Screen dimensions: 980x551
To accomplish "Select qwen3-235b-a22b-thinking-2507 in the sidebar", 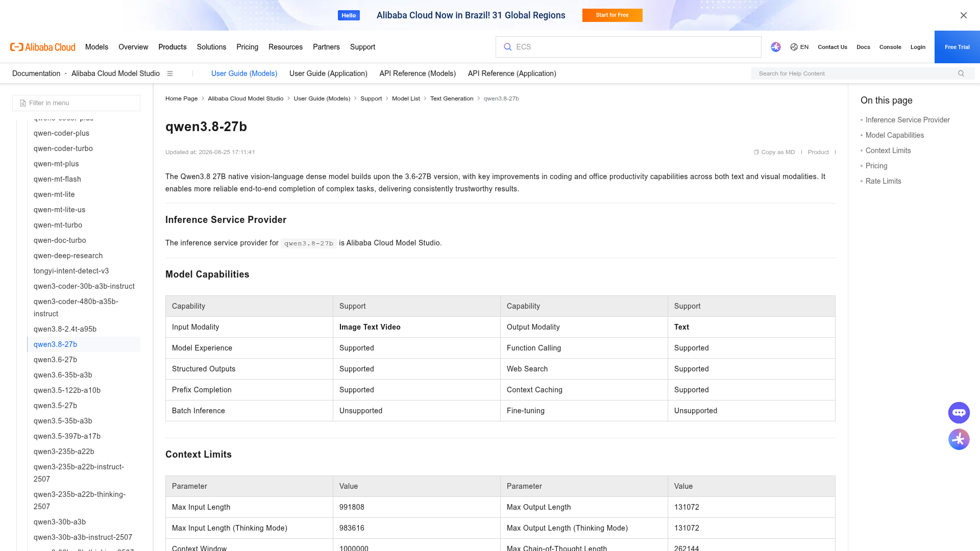I will 80,500.
